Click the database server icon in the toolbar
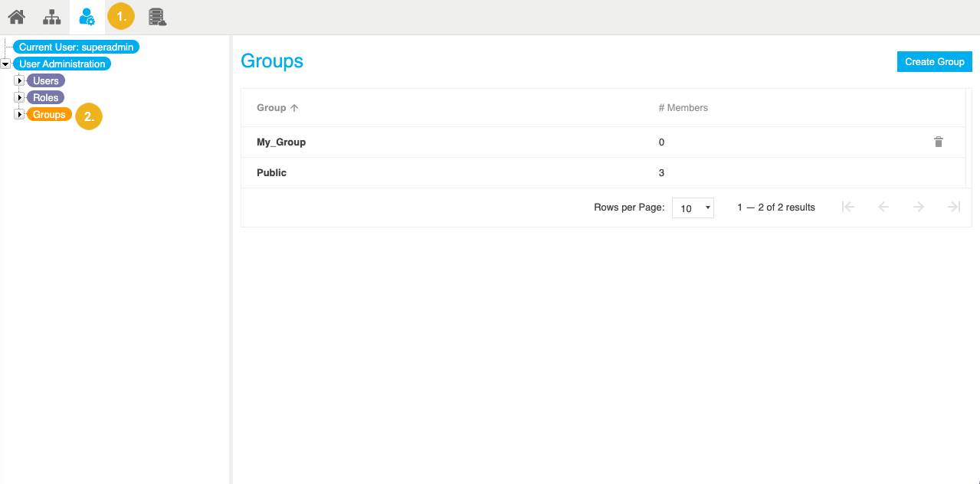This screenshot has width=980, height=484. pyautogui.click(x=157, y=16)
